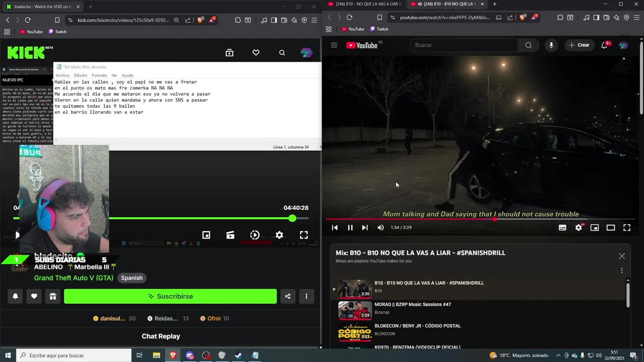The image size is (644, 362).
Task: Open Notepad 'Formato' menu
Action: click(99, 75)
